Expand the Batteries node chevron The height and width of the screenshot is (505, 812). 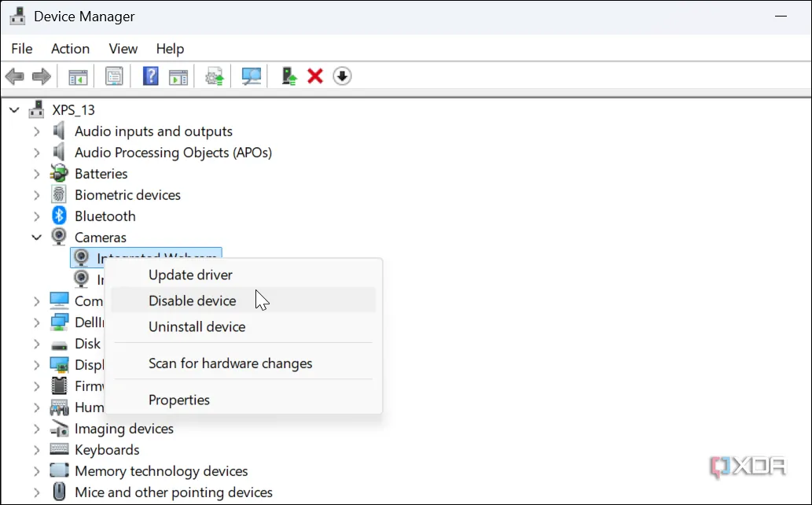click(36, 174)
